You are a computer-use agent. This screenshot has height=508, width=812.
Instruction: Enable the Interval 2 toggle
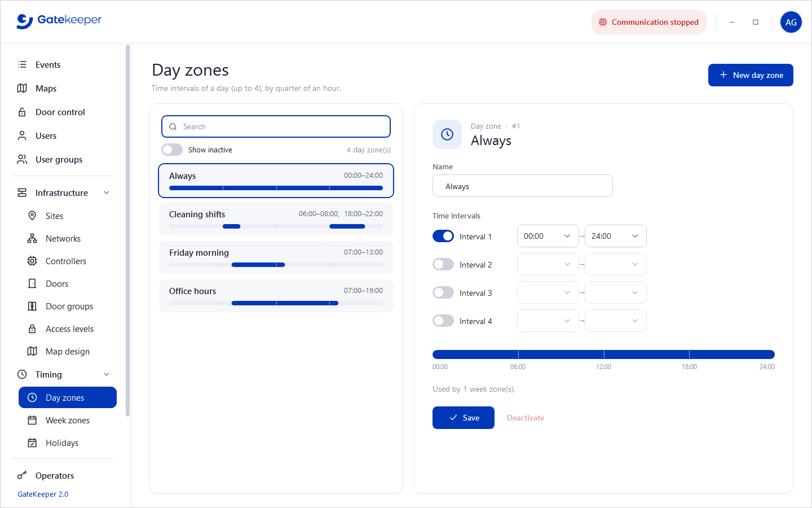point(443,264)
